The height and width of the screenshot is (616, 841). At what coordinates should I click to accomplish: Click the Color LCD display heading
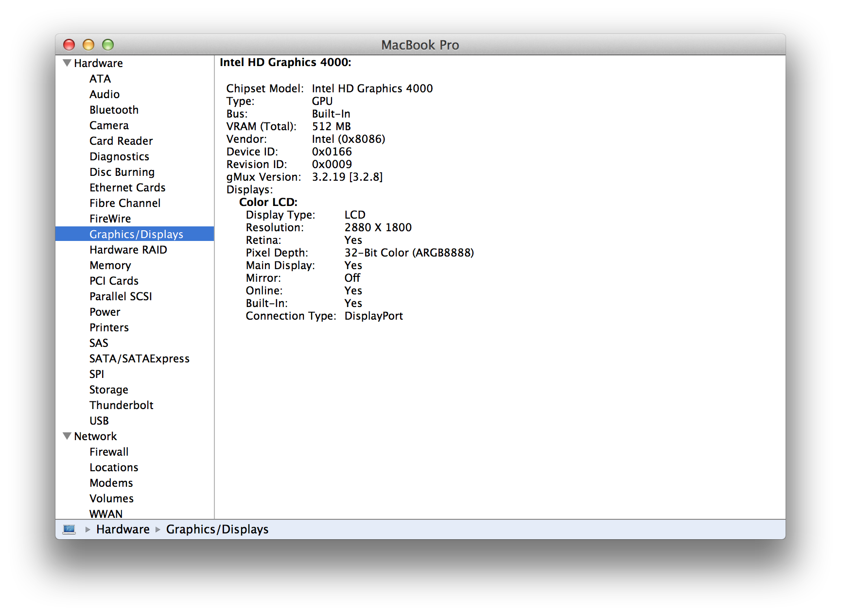[268, 202]
